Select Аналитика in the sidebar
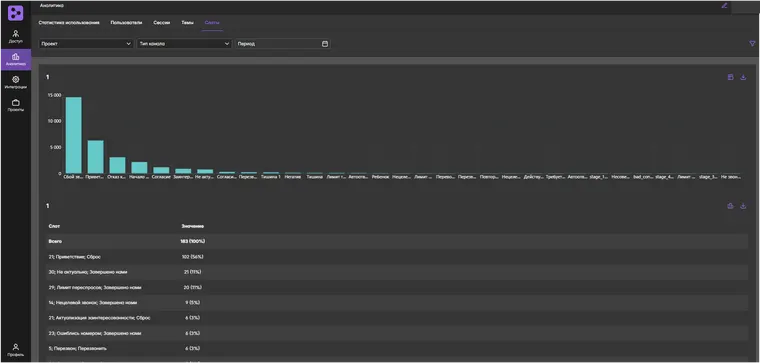The height and width of the screenshot is (363, 760). [x=16, y=59]
